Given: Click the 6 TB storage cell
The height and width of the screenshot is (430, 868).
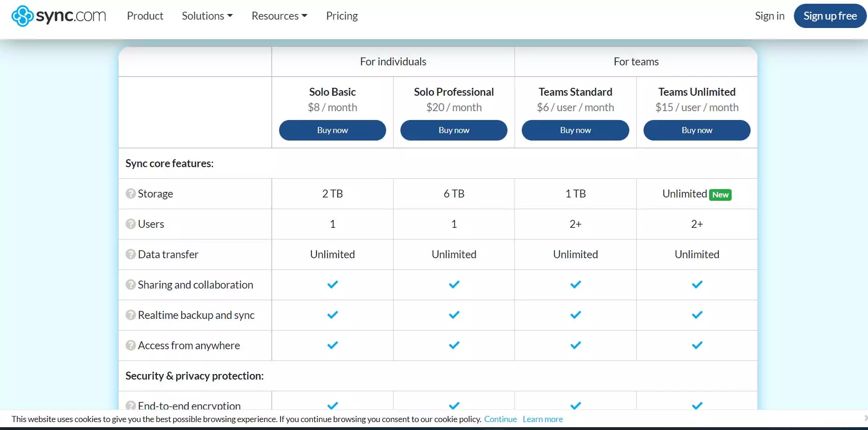Looking at the screenshot, I should coord(454,194).
